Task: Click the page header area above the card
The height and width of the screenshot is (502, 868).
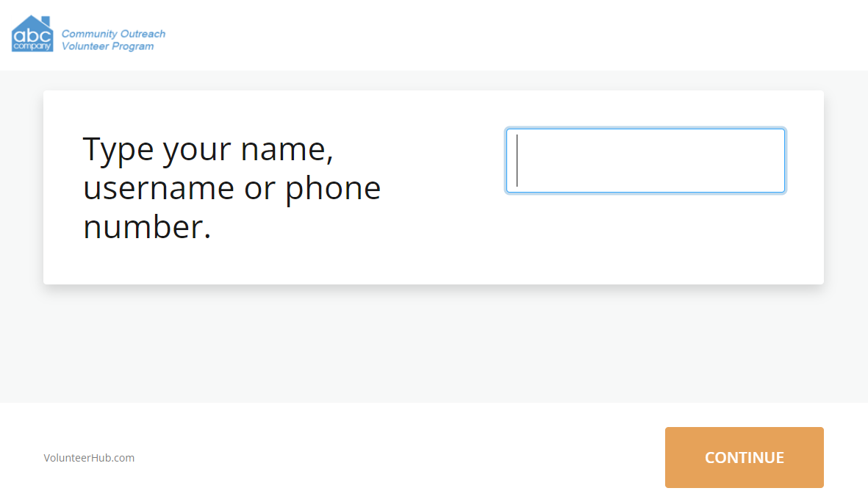Action: click(x=434, y=35)
